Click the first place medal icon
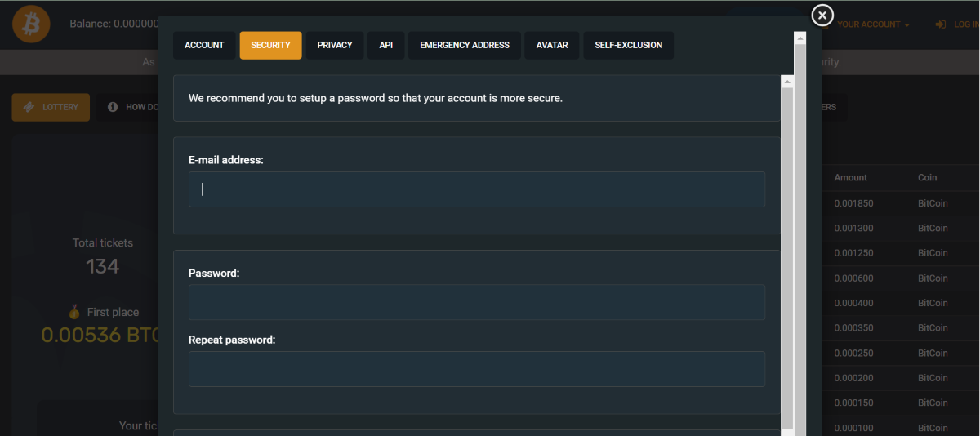This screenshot has width=980, height=436. [x=74, y=312]
